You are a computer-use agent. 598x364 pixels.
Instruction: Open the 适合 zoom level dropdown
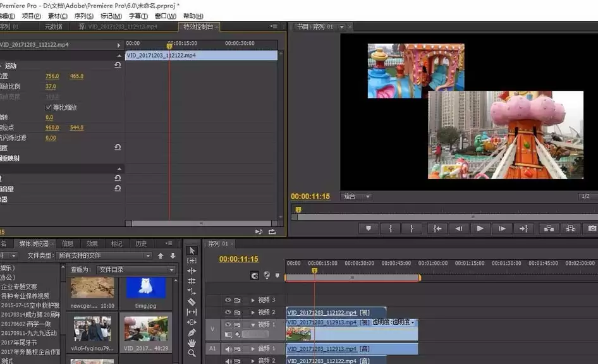(x=356, y=197)
